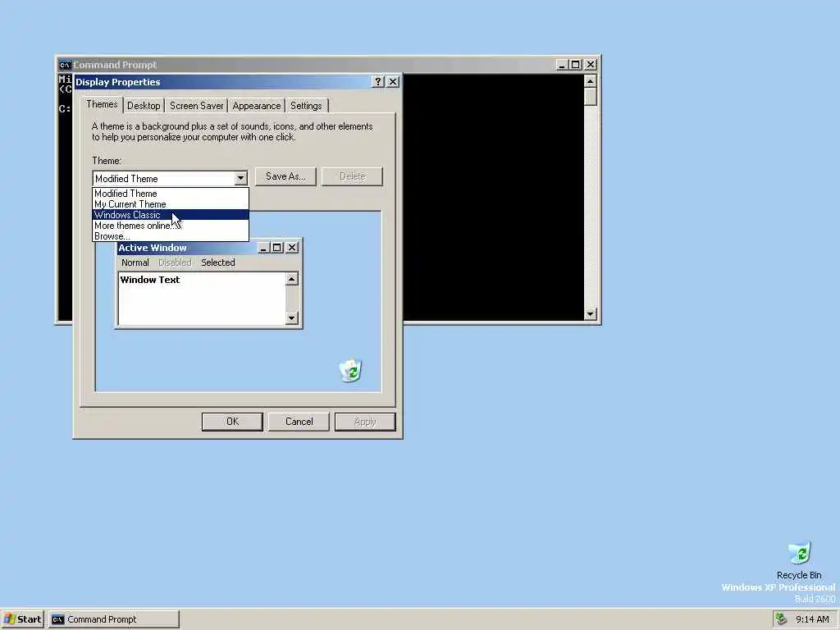
Task: Click the taskbar clock
Action: pos(812,619)
